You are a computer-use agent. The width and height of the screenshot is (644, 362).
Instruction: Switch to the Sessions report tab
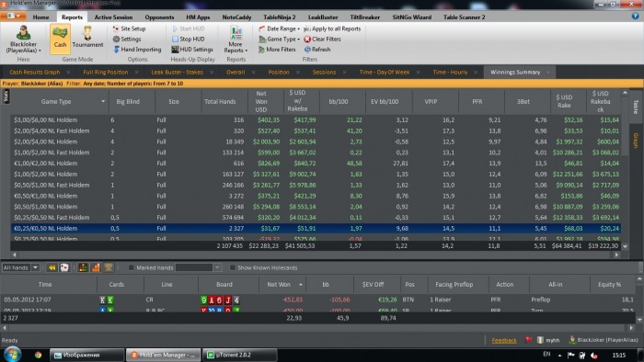[324, 73]
